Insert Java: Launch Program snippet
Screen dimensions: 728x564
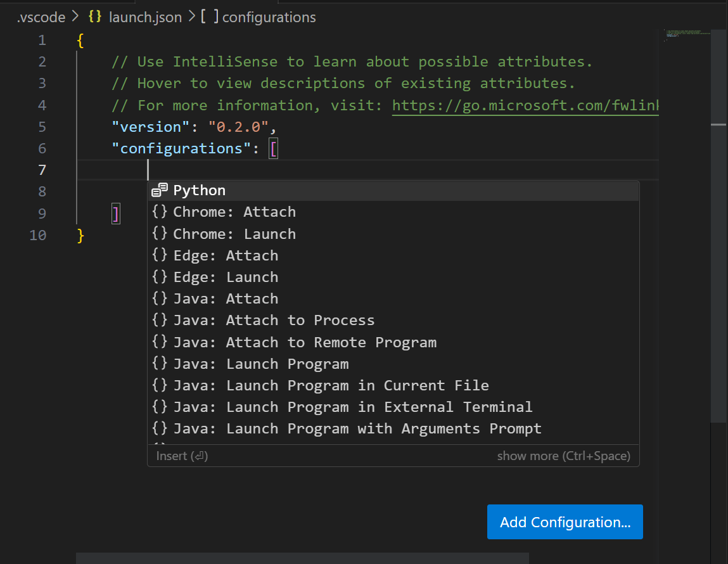[393, 364]
